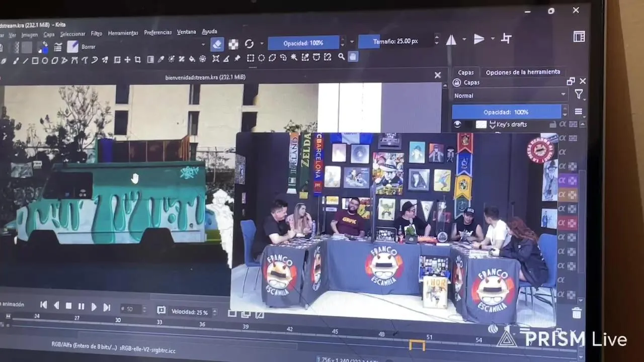Jump to last animation frame
This screenshot has height=362, width=644.
106,307
